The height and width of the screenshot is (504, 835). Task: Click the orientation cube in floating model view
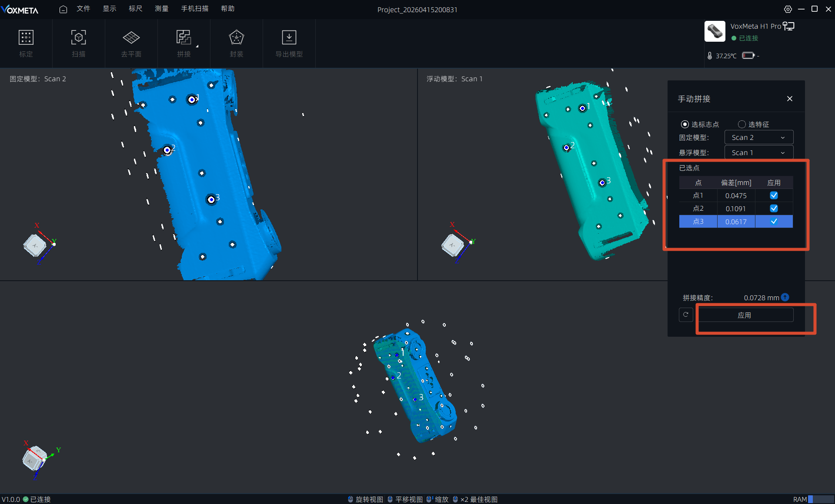click(x=453, y=245)
